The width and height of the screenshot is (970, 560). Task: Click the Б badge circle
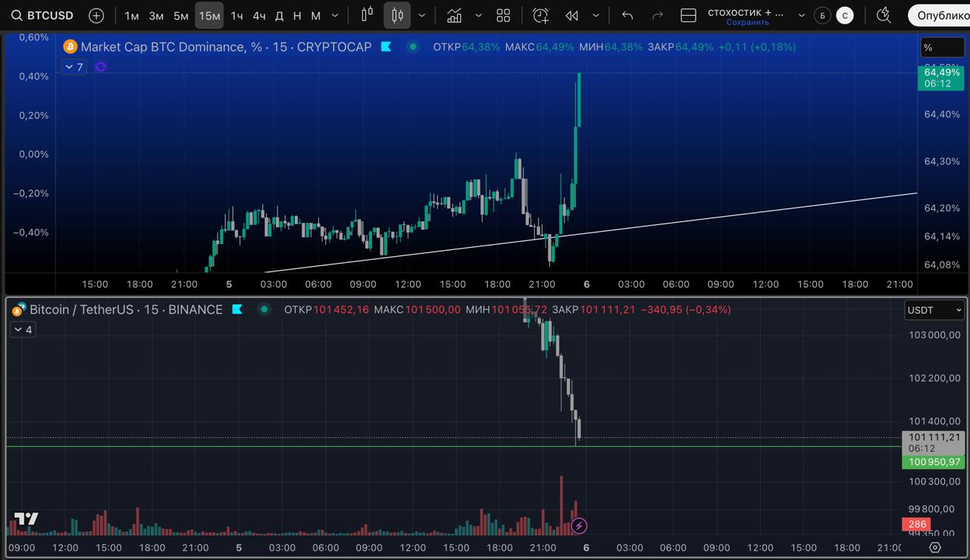click(x=822, y=15)
